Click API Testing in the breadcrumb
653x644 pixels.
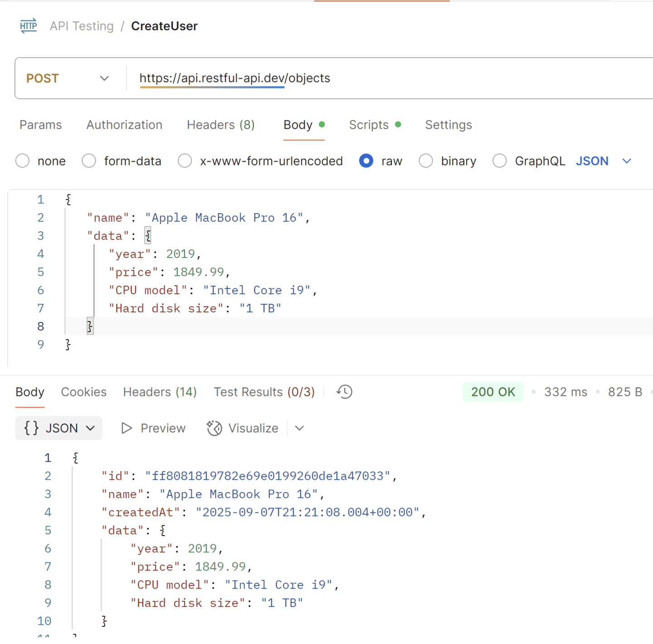(x=82, y=26)
